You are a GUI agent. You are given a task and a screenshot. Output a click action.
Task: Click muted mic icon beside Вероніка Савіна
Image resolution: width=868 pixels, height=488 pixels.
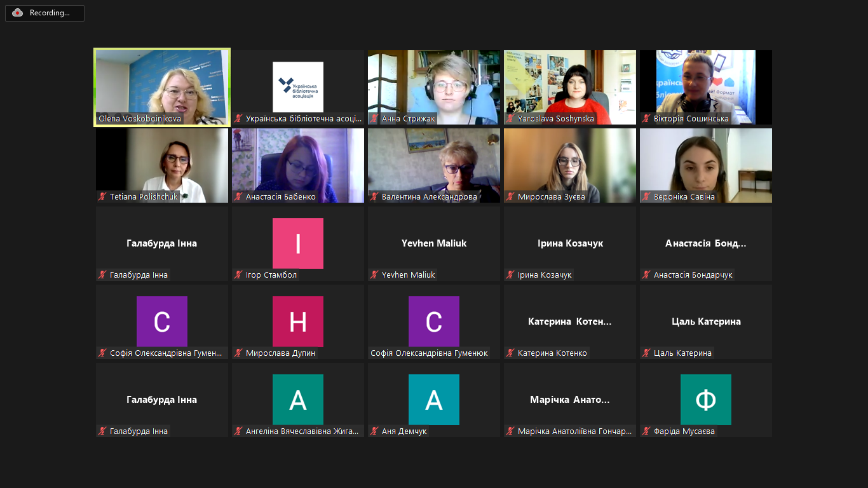click(x=646, y=197)
